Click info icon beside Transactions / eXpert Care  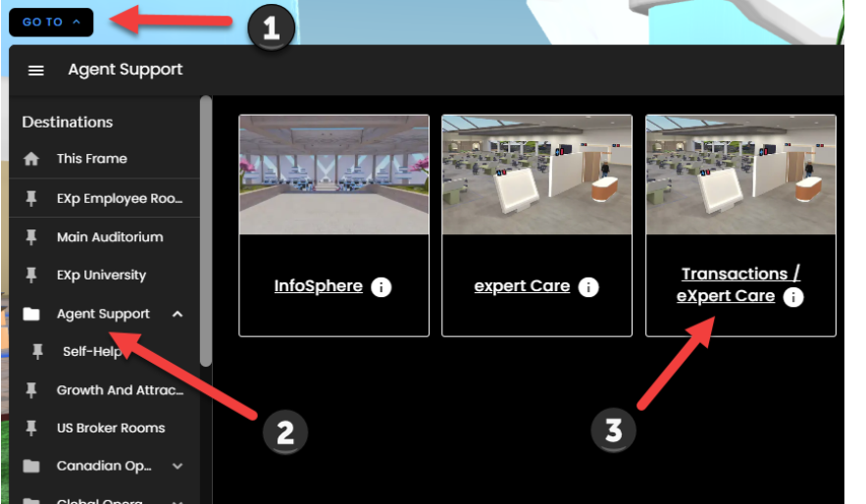click(x=793, y=297)
